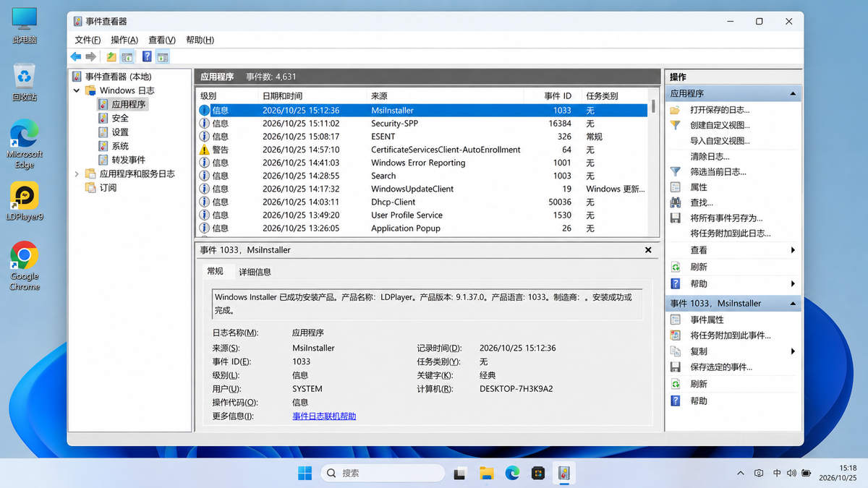Click 刷新 under 事件 1033 actions
The image size is (868, 488).
pyautogui.click(x=698, y=384)
